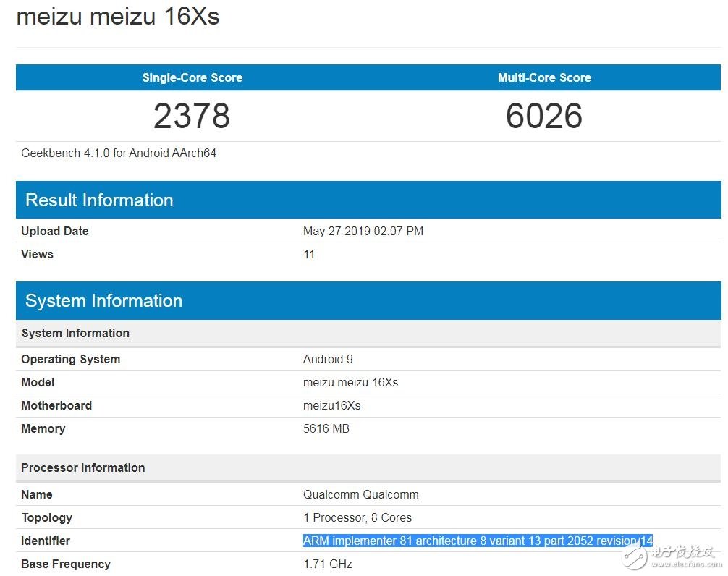Click the Motherboard value meizu16Xs
728x576 pixels.
(331, 406)
